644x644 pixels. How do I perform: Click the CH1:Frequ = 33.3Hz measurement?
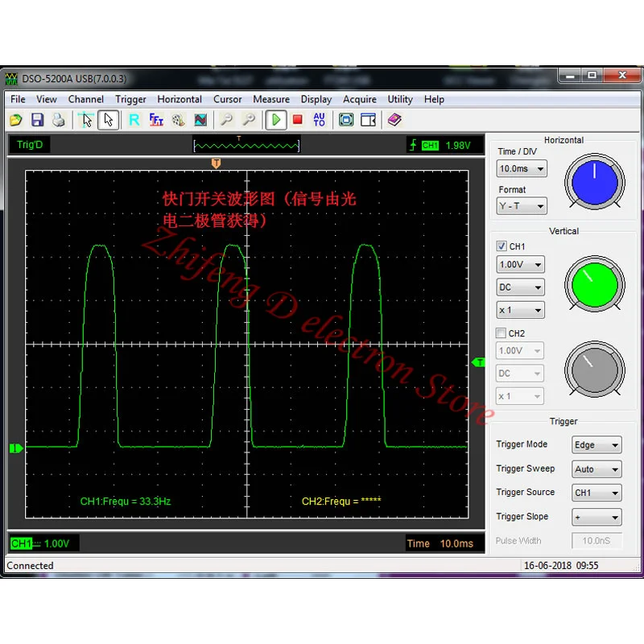click(126, 501)
